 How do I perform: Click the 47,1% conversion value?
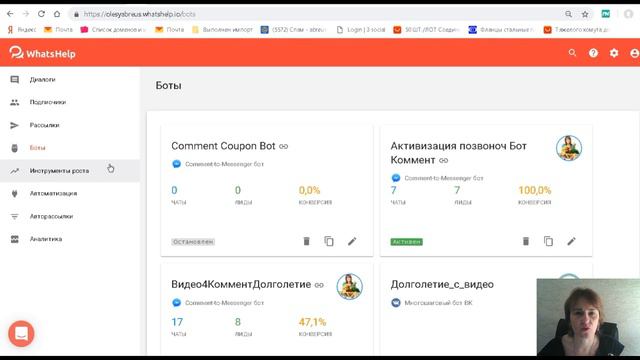(312, 322)
